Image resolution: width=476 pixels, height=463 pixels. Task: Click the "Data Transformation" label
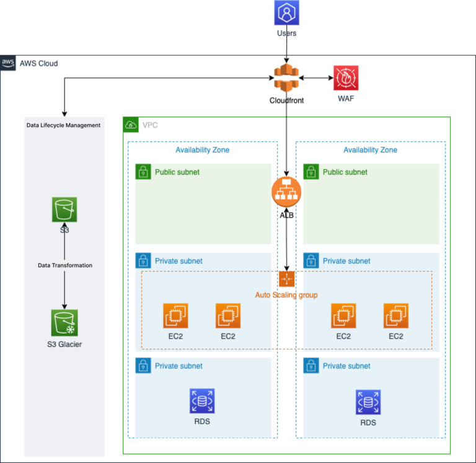65,265
